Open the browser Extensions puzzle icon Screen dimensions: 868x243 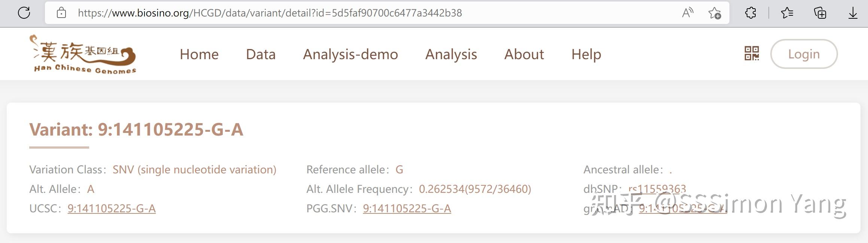[x=750, y=13]
